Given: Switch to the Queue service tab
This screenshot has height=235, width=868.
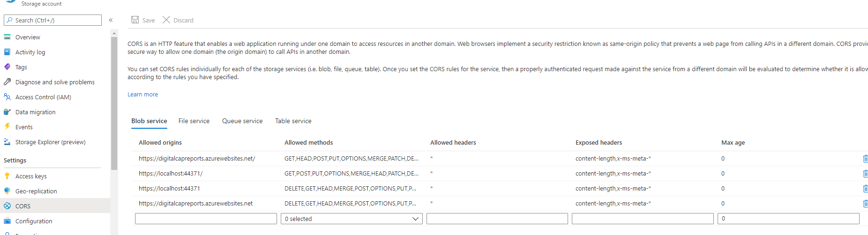Looking at the screenshot, I should [242, 121].
